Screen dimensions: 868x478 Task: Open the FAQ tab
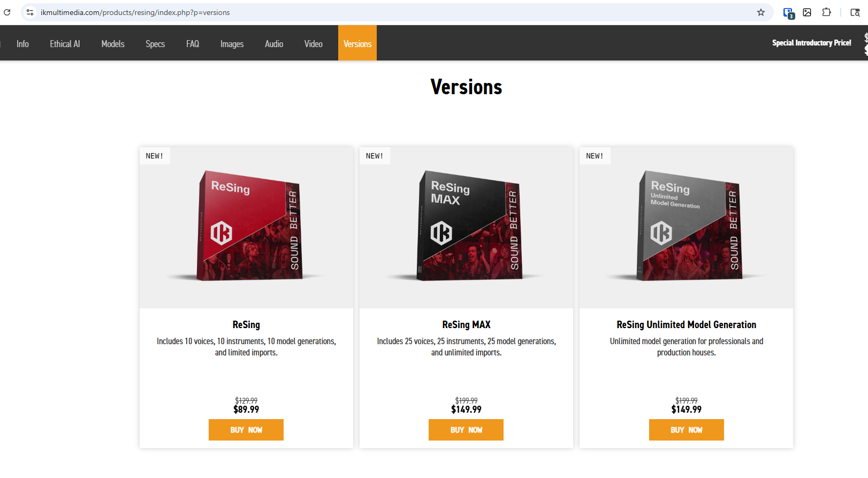pos(193,44)
